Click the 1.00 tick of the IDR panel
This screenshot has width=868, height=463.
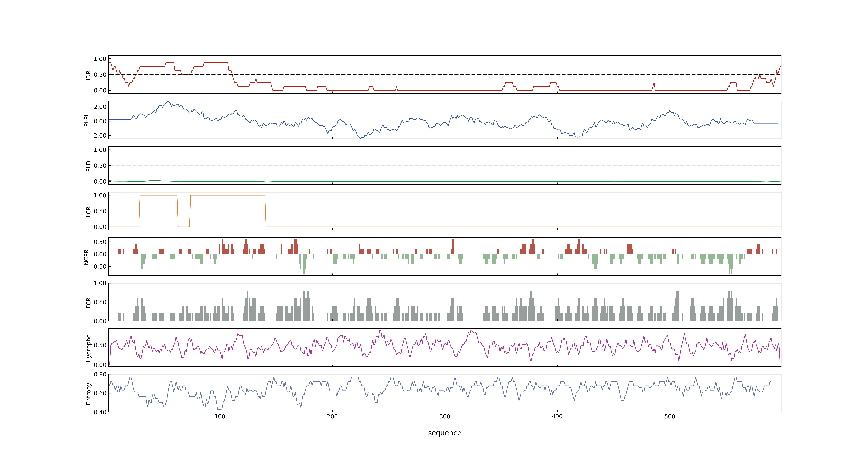(100, 59)
